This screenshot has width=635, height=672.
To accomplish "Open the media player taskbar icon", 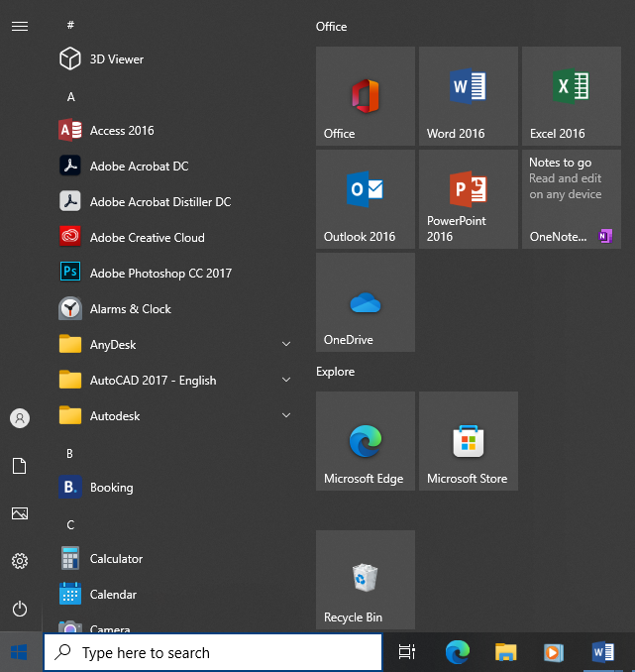I will [x=554, y=652].
